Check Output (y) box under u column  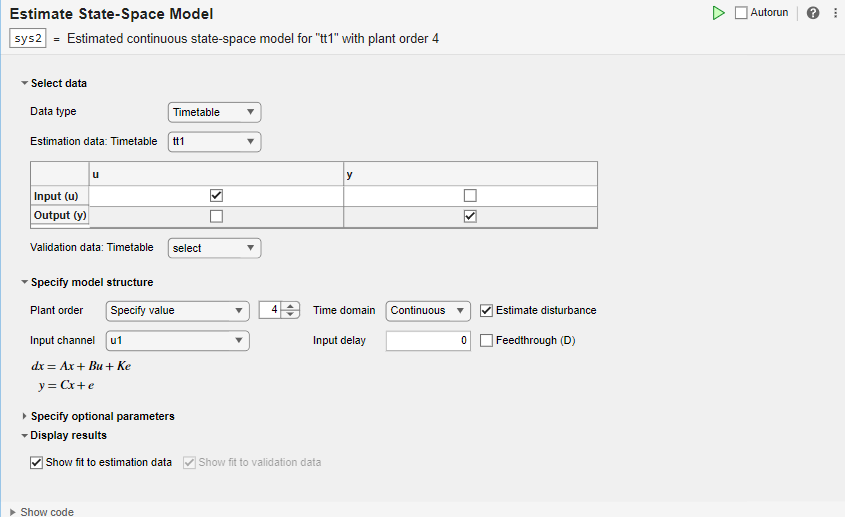pyautogui.click(x=216, y=216)
